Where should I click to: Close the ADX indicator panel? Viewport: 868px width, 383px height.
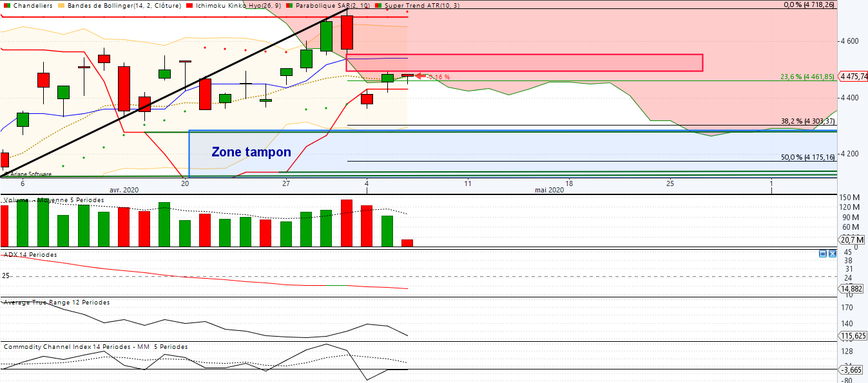pos(831,254)
